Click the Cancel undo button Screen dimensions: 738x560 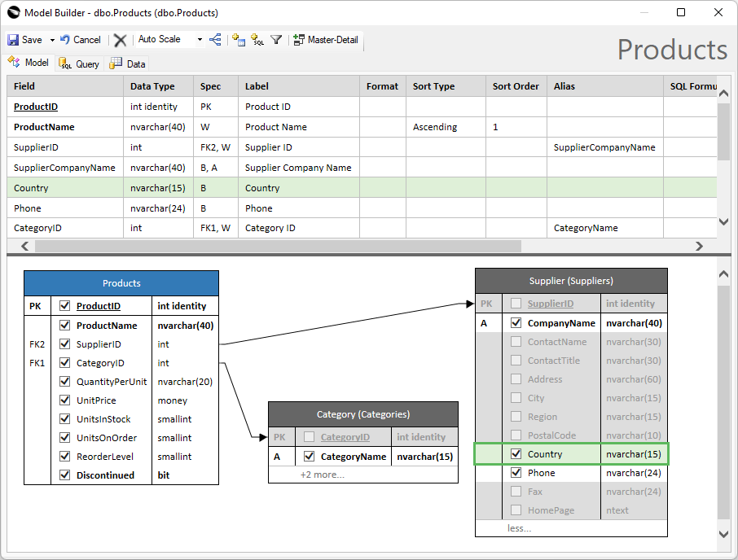click(80, 40)
